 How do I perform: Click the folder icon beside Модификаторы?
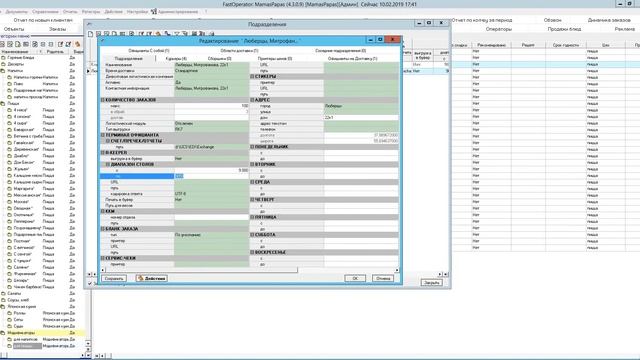[x=3, y=333]
